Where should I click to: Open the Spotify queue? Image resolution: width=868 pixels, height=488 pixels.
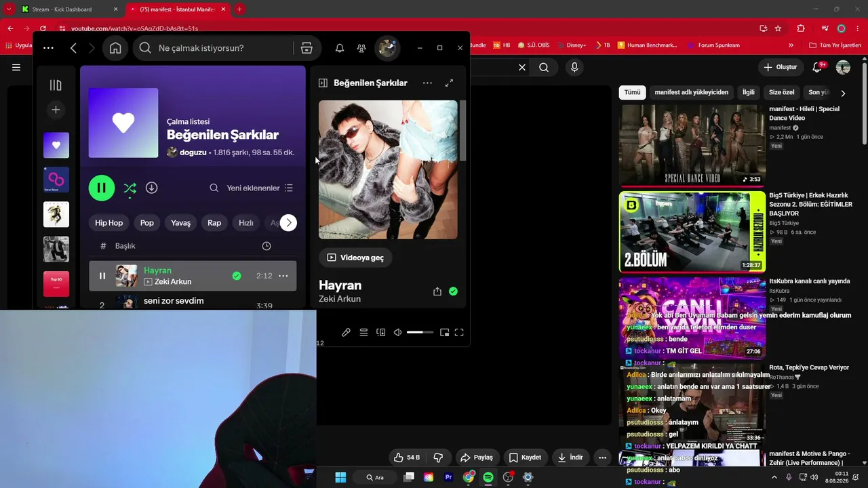click(x=363, y=332)
